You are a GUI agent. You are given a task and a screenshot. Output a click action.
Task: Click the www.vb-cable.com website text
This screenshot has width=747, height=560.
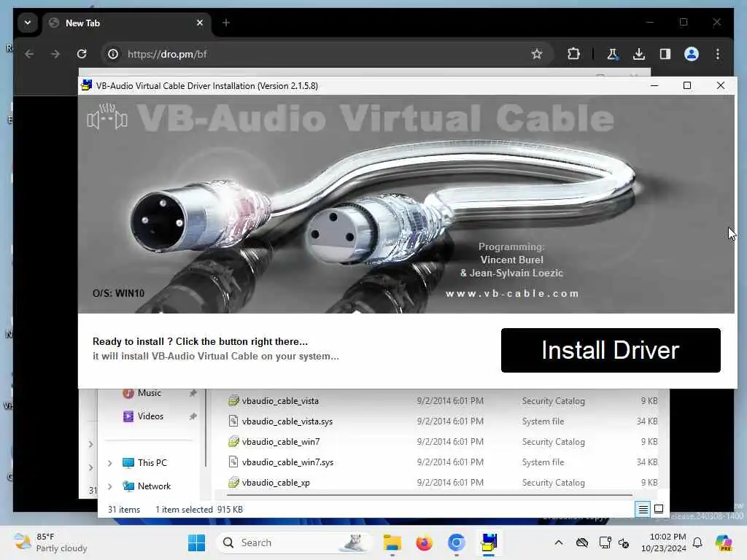(512, 293)
